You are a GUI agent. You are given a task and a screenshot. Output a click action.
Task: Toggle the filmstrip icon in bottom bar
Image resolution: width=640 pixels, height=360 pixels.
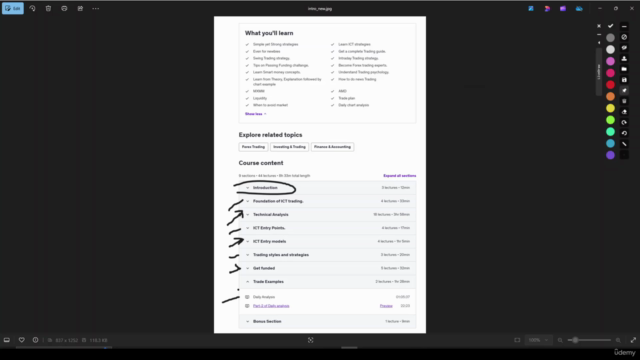coord(7,340)
